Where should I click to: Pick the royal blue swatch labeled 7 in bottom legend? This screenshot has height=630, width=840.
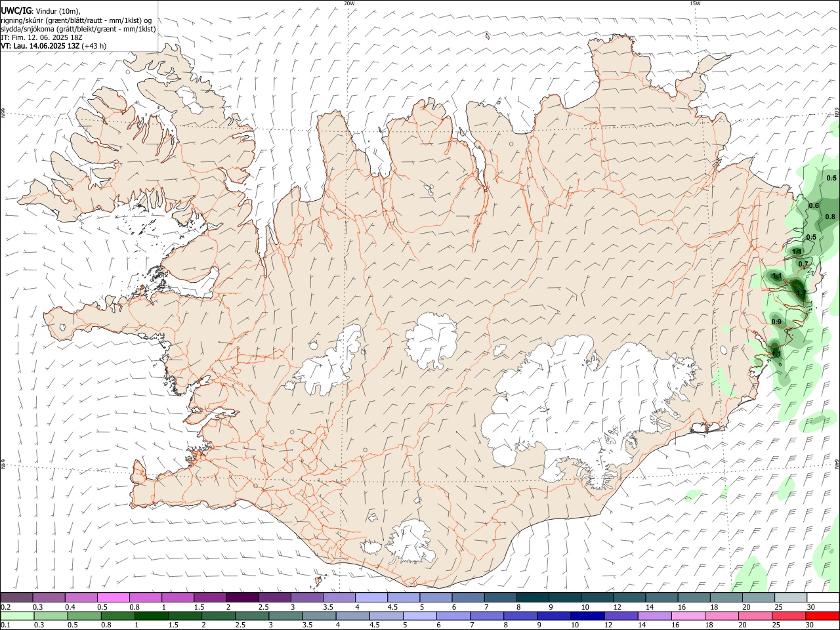coord(486,616)
